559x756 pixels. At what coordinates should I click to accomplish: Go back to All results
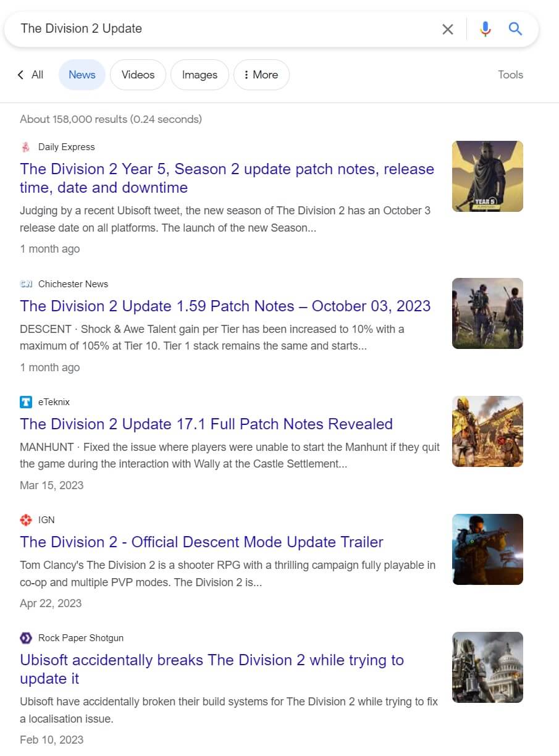pyautogui.click(x=31, y=75)
